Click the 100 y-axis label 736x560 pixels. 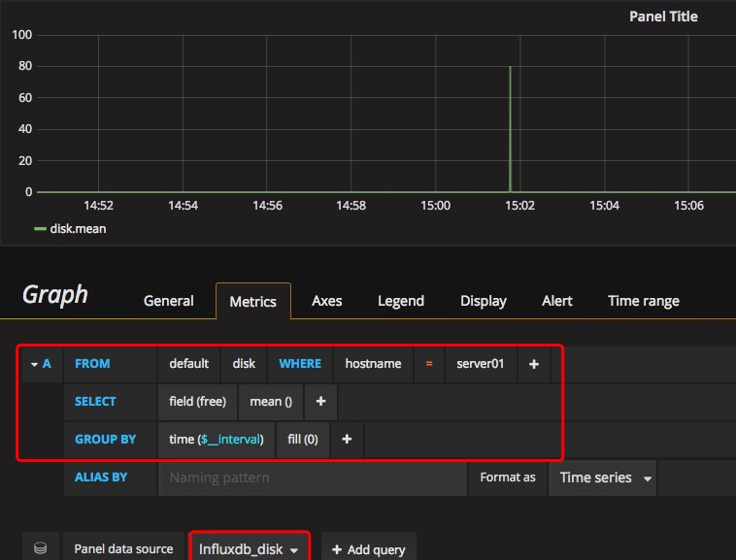click(x=21, y=35)
